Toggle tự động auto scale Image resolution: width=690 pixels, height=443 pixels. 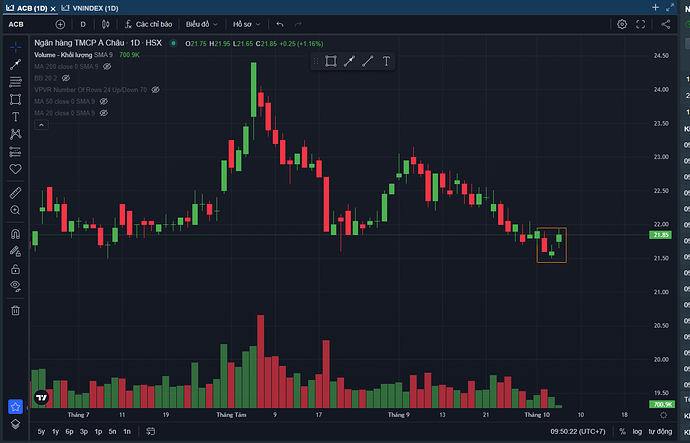point(660,432)
